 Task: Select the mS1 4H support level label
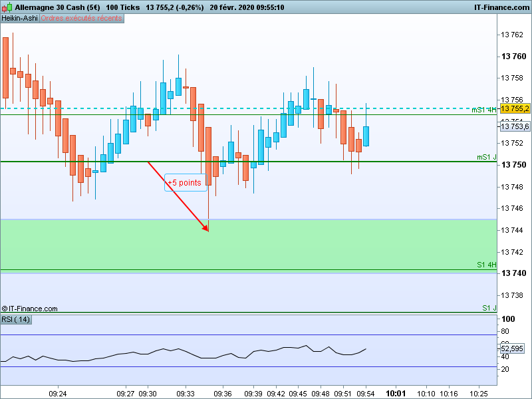click(x=484, y=110)
